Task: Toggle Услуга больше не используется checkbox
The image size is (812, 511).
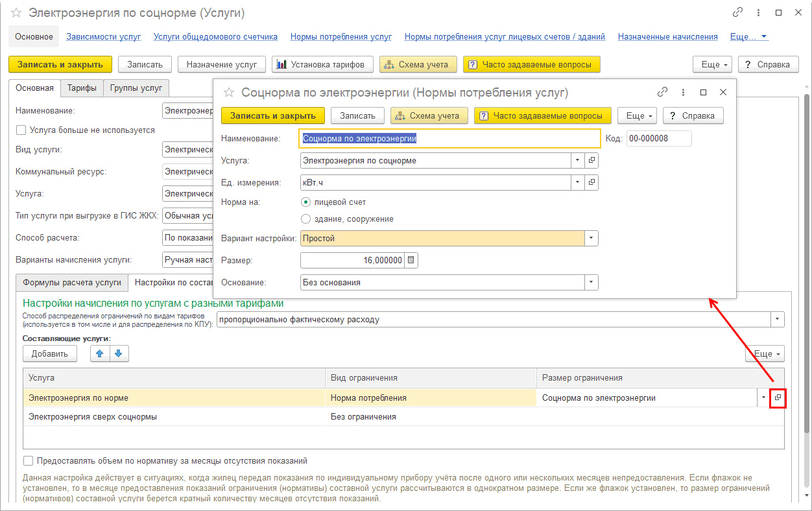Action: (x=21, y=130)
